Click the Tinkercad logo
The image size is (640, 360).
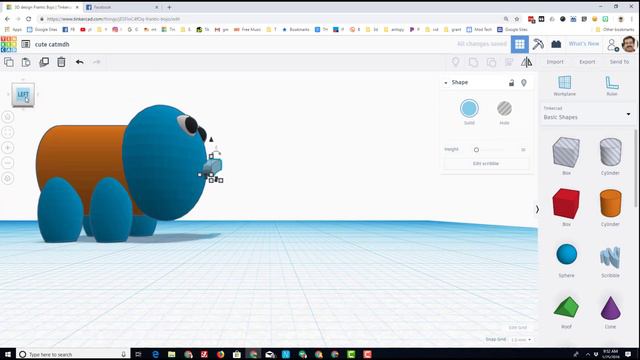pyautogui.click(x=8, y=44)
